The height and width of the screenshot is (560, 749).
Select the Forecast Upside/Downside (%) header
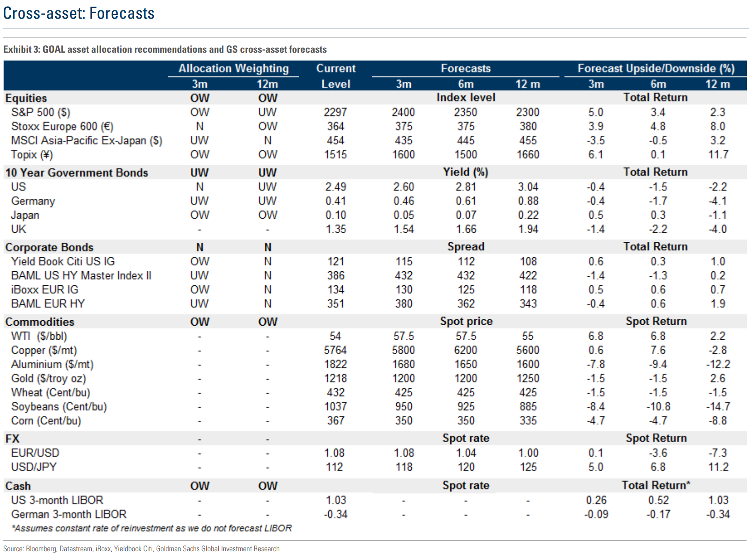(656, 68)
